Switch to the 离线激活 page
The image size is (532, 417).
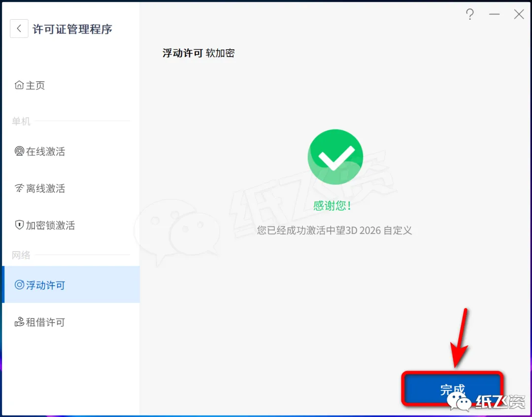(x=70, y=188)
